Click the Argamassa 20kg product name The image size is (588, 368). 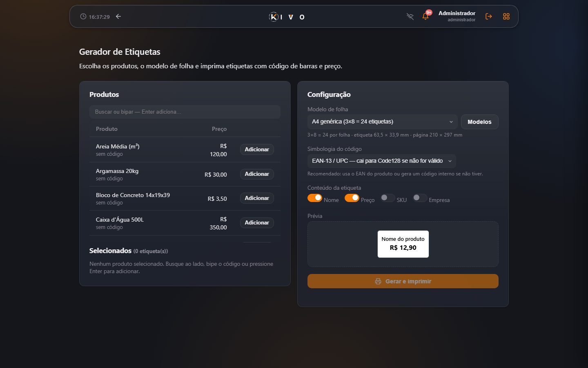tap(117, 171)
